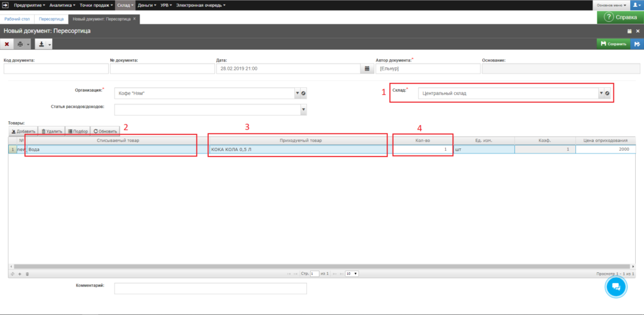Screen dimensions: 644x315
Task: Click the Комментарий input field
Action: click(x=210, y=289)
